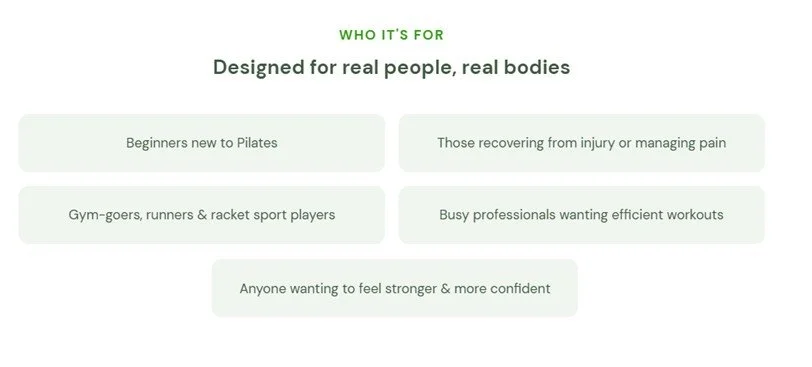Pick the 'Anyone wanting to feel stronger' card

pyautogui.click(x=395, y=288)
